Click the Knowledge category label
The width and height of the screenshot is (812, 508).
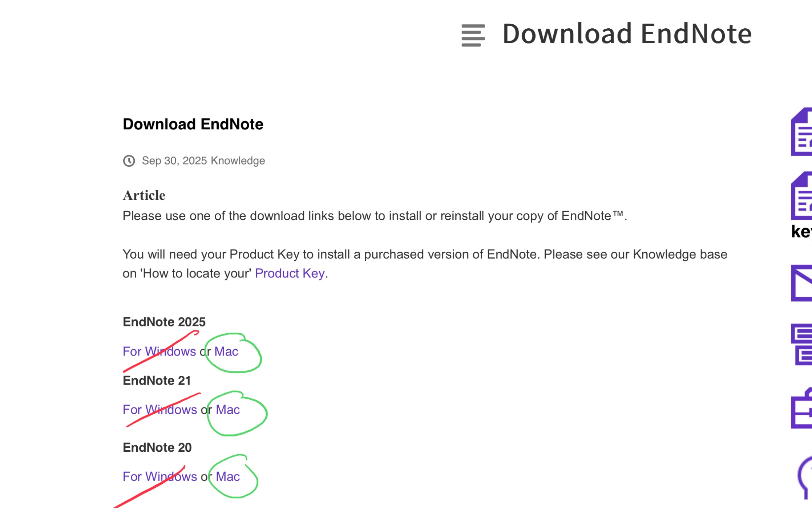[x=238, y=160]
